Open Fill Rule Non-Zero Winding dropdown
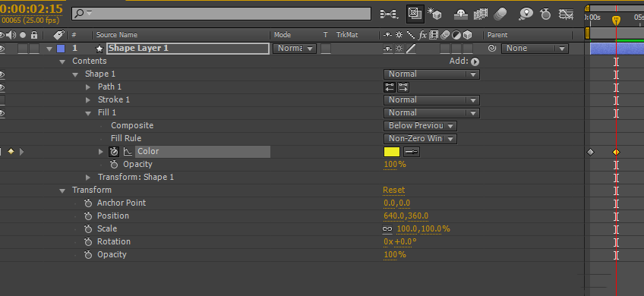644x296 pixels. tap(420, 139)
